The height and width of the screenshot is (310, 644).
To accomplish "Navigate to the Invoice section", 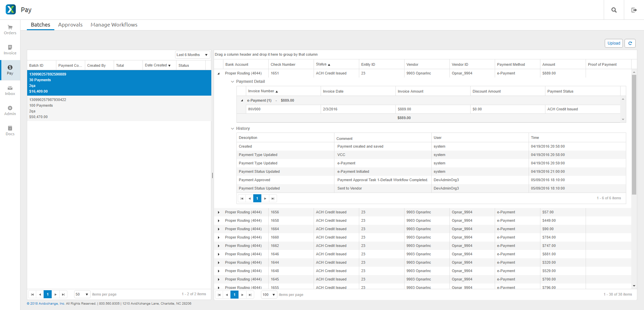I will point(10,50).
